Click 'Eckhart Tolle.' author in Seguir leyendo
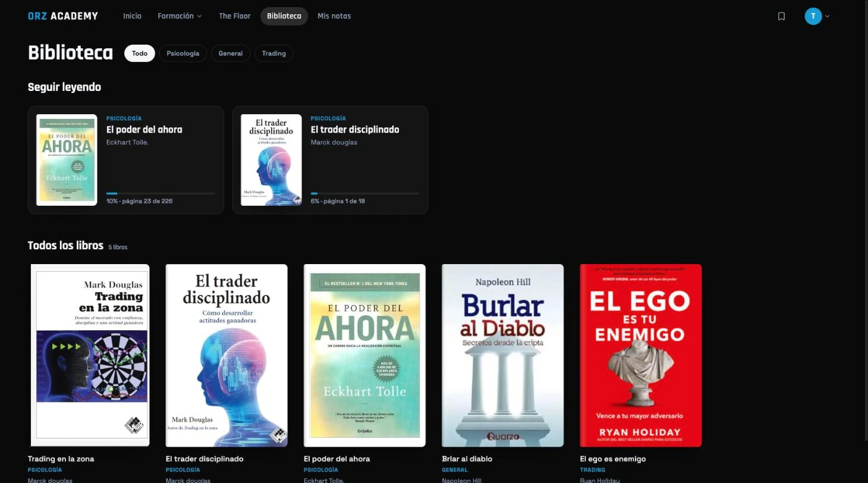This screenshot has height=483, width=868. 127,142
